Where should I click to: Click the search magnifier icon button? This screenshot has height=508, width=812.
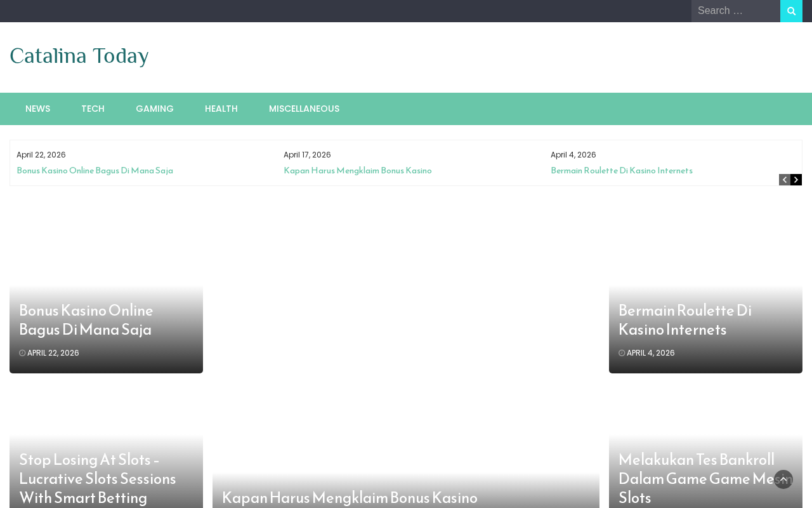[791, 11]
